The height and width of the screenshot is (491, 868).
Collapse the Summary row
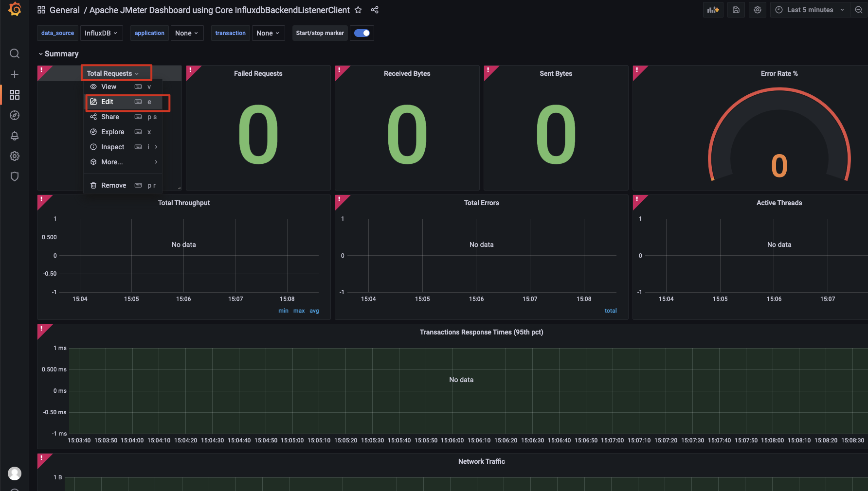(x=58, y=53)
